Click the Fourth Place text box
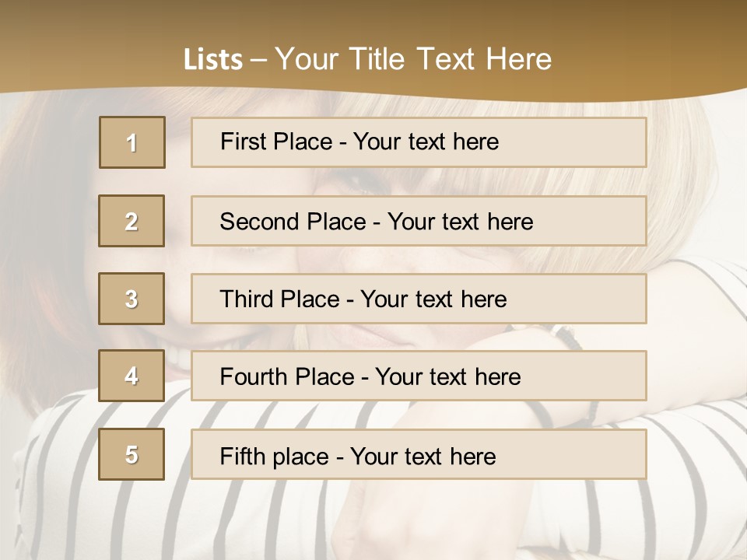Image resolution: width=747 pixels, height=560 pixels. (x=419, y=376)
